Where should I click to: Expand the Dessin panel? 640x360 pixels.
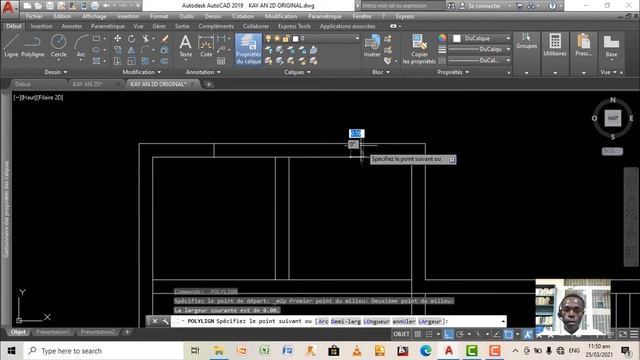tap(56, 72)
